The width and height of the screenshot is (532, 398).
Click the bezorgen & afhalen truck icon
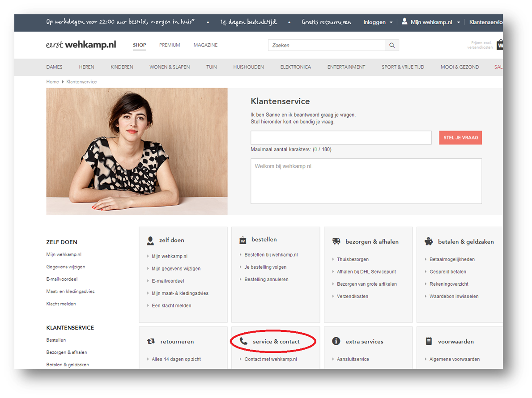coord(336,241)
